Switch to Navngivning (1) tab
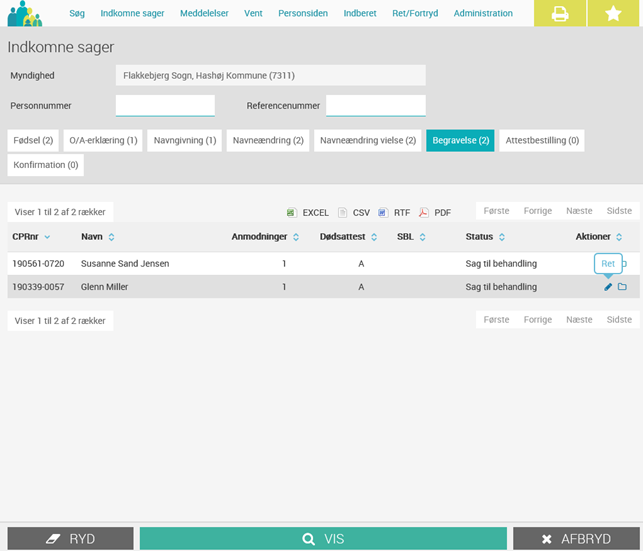 tap(185, 141)
